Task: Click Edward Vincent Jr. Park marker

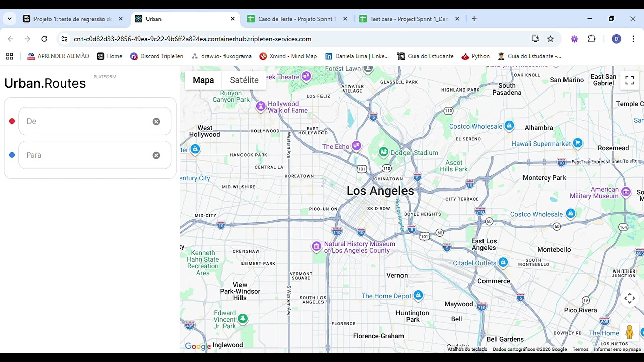Action: [243, 318]
